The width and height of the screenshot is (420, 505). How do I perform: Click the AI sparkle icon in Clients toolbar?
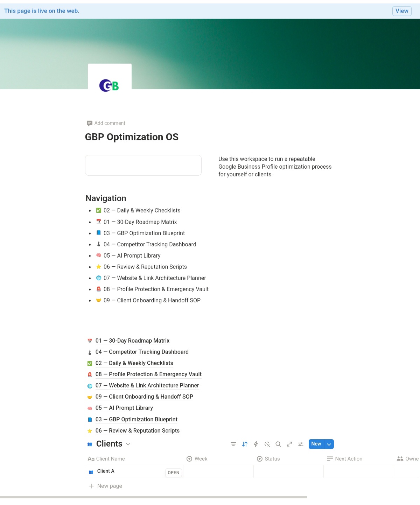pyautogui.click(x=267, y=444)
